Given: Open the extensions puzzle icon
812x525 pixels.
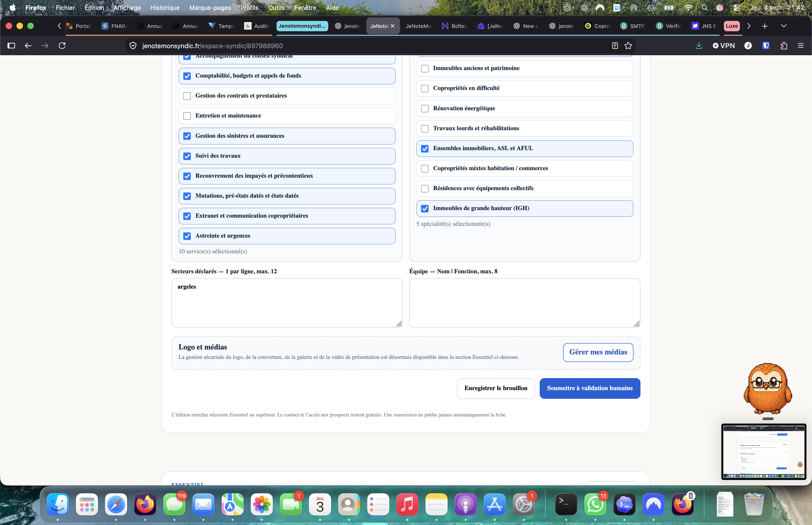Looking at the screenshot, I should pyautogui.click(x=784, y=46).
